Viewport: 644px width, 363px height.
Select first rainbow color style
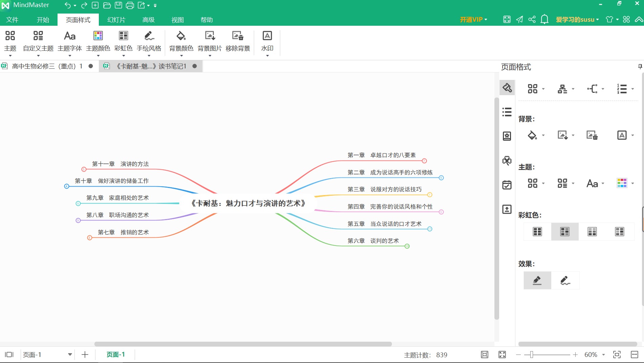tap(537, 232)
